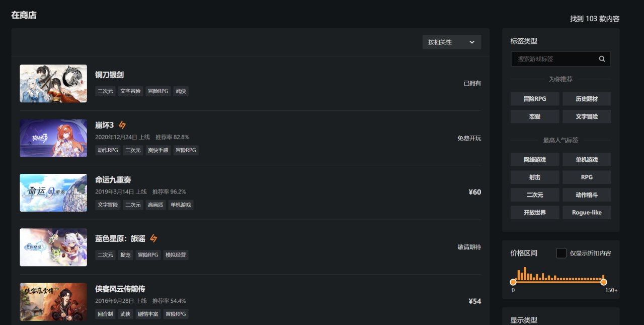Click the 文字冒险 tag under 铜刀银剑
The height and width of the screenshot is (325, 644).
coord(131,91)
